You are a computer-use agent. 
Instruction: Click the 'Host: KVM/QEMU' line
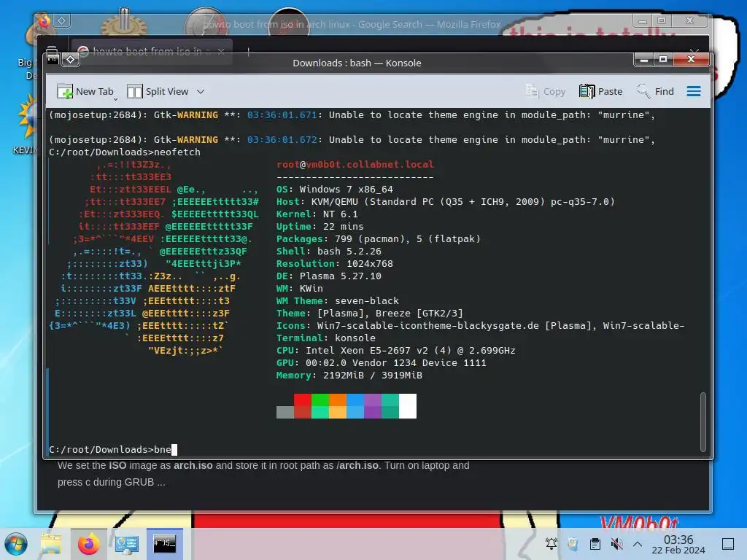click(446, 202)
